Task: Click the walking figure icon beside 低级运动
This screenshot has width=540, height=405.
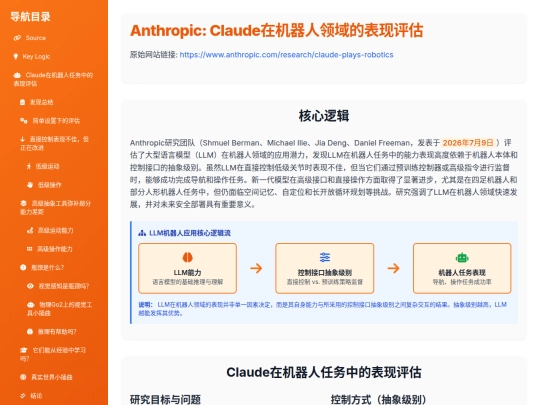Action: point(29,166)
